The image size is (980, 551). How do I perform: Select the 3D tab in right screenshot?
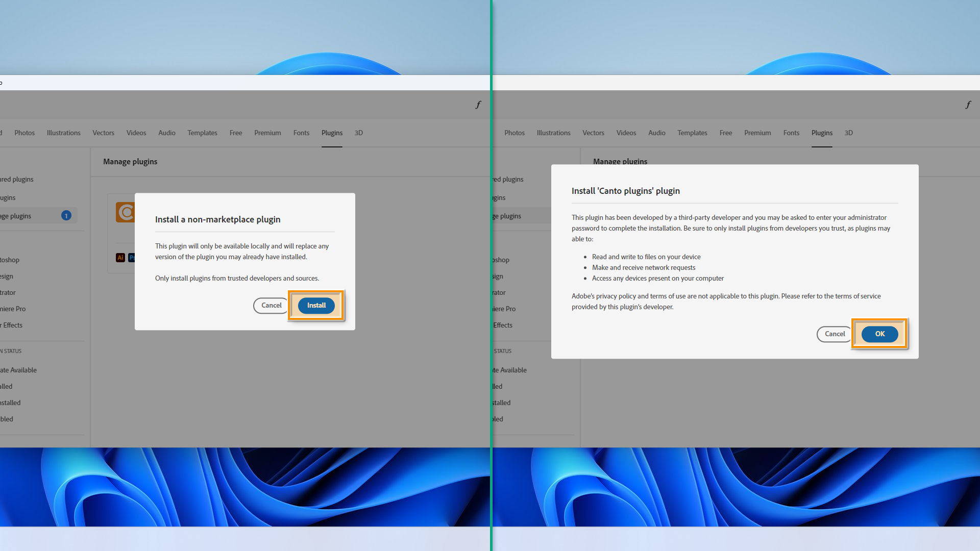848,133
